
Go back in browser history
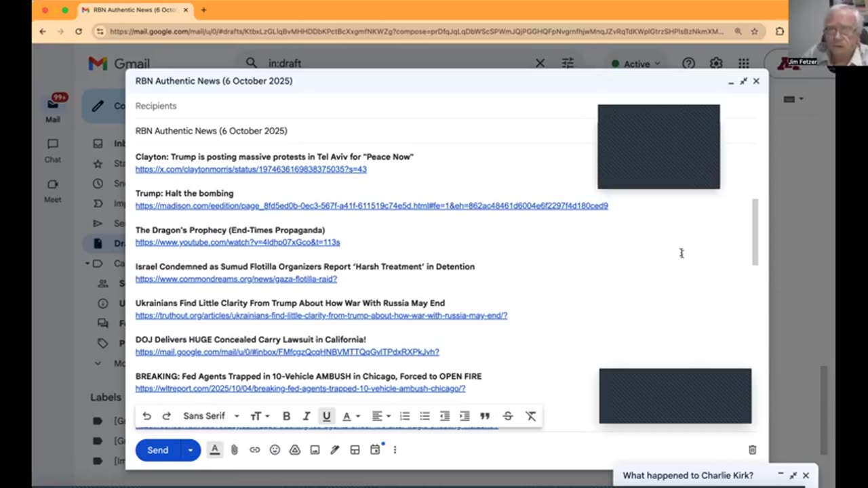[x=43, y=31]
